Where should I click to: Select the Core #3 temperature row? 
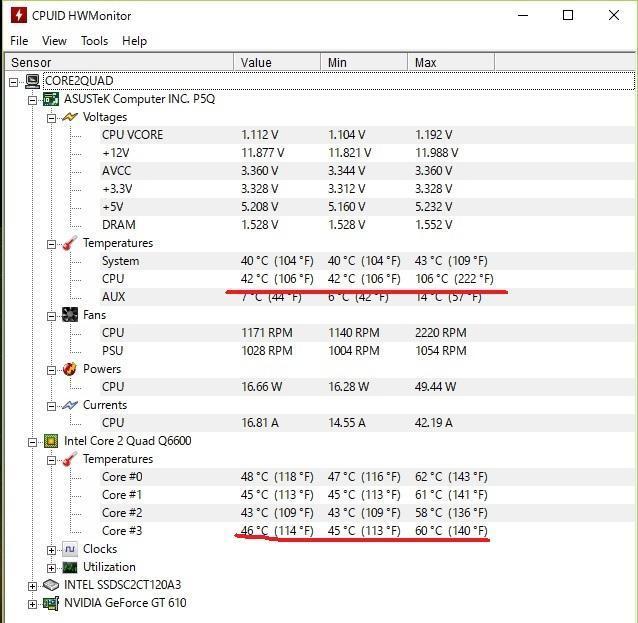click(368, 531)
